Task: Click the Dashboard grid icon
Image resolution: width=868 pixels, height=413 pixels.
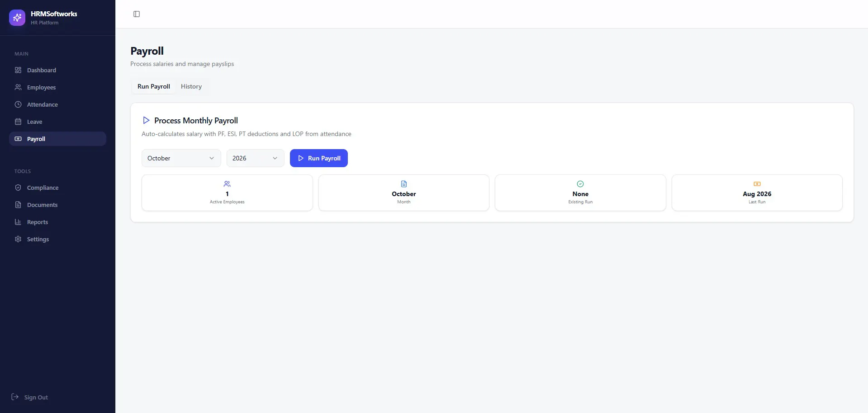Action: coord(18,70)
